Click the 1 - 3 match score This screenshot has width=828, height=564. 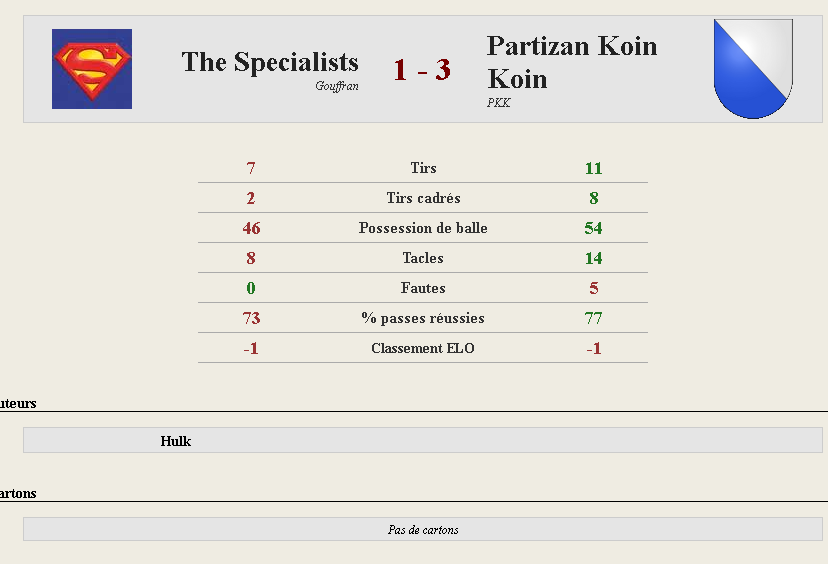(x=422, y=70)
